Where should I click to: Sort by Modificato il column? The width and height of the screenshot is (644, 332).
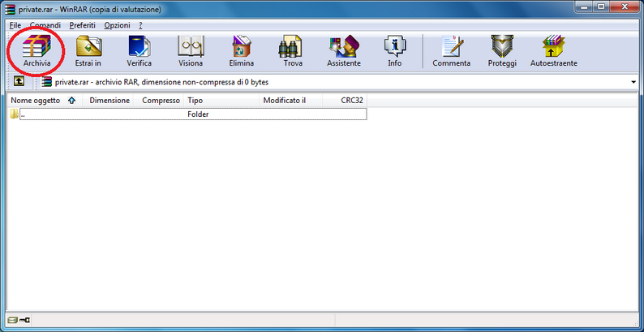[x=291, y=101]
